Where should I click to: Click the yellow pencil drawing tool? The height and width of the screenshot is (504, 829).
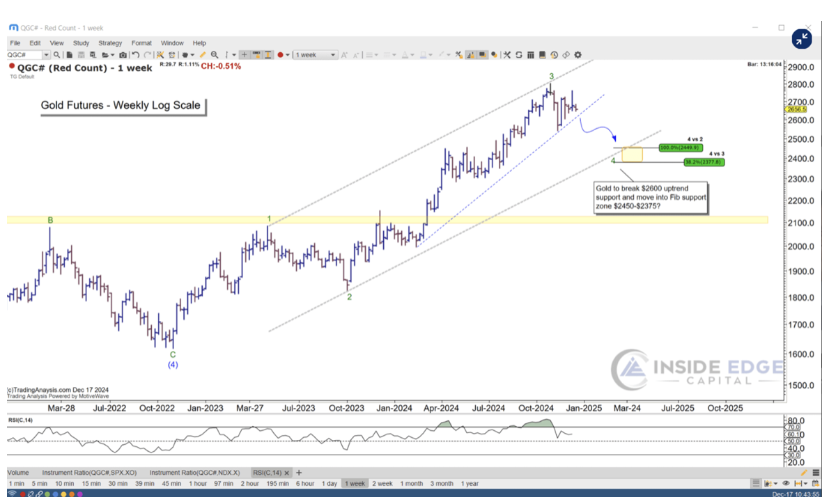coord(203,55)
